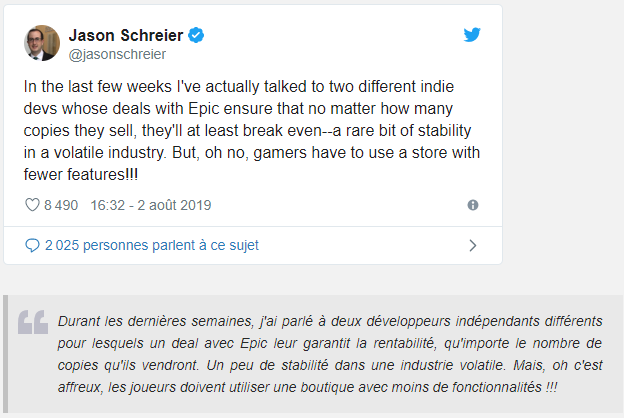Click the large quotation mark icon
Viewport: 624px width, 418px height.
[33, 322]
